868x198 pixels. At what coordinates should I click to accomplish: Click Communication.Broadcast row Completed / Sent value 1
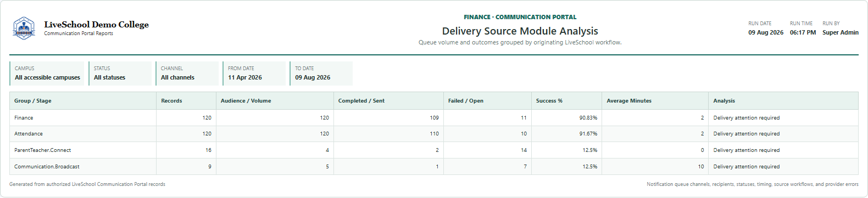tap(437, 167)
